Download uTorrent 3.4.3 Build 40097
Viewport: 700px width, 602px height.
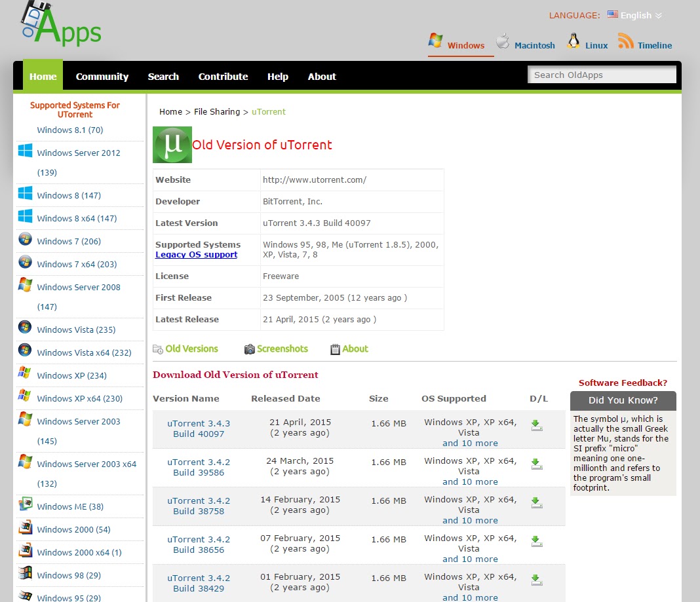coord(537,424)
